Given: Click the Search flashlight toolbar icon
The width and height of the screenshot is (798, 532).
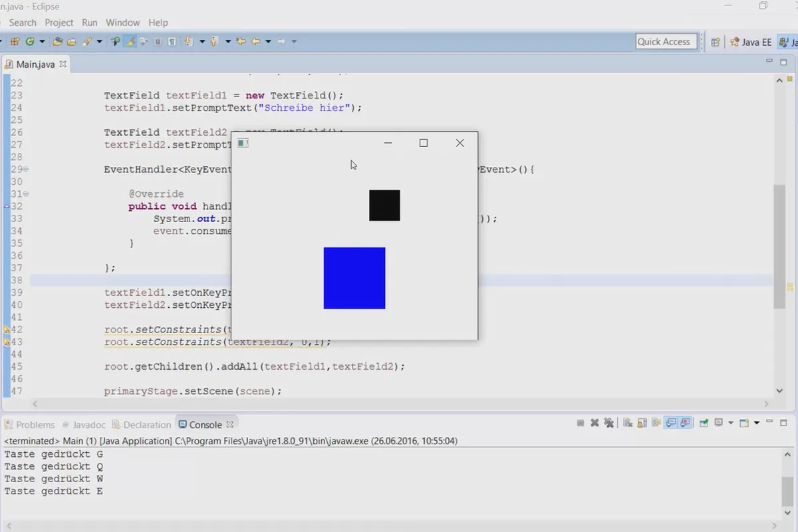Looking at the screenshot, I should (86, 41).
